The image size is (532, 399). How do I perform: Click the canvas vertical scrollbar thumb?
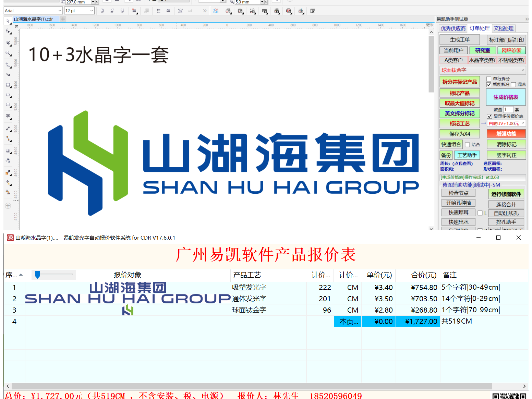(431, 64)
